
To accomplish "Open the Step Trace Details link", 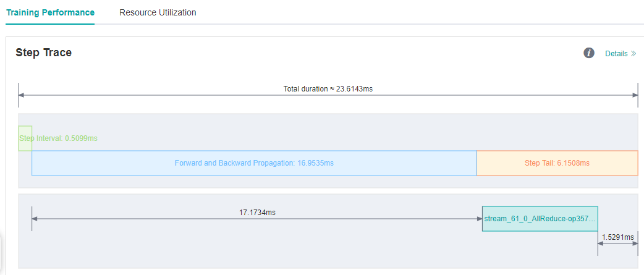I will [x=616, y=54].
